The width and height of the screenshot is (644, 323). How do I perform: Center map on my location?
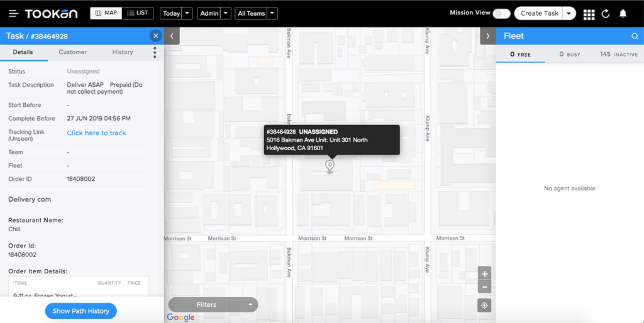click(485, 305)
